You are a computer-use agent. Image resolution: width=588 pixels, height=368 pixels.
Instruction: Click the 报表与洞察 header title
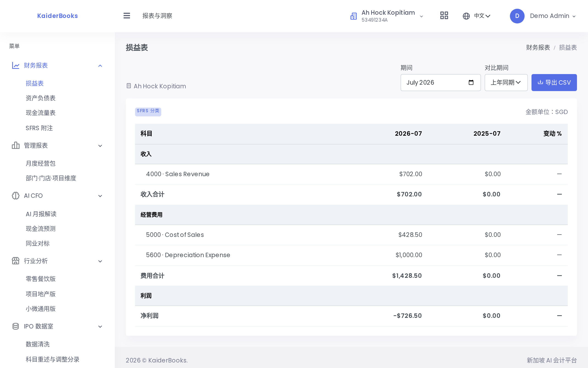(157, 16)
